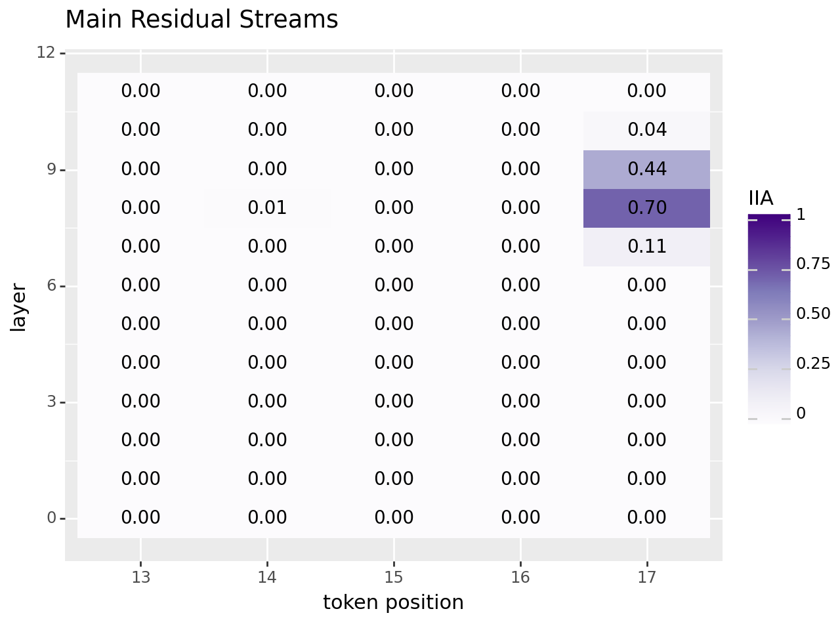Click the 0.75 legend tick label
This screenshot has width=840, height=630.
pos(812,264)
